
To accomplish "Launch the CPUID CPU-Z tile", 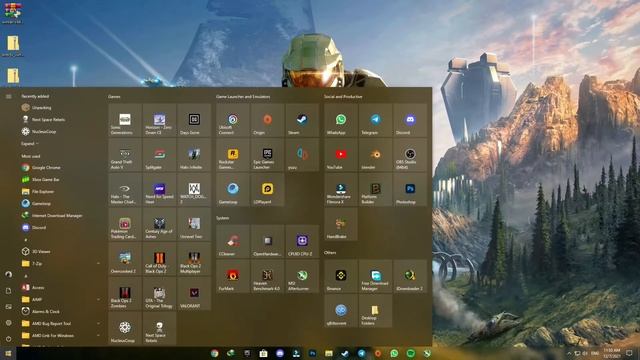I will click(x=302, y=241).
